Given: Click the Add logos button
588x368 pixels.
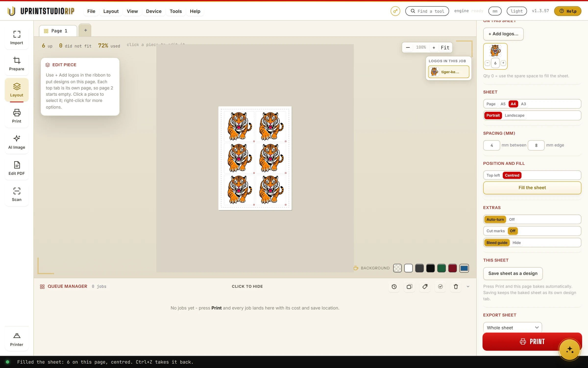Looking at the screenshot, I should point(503,34).
